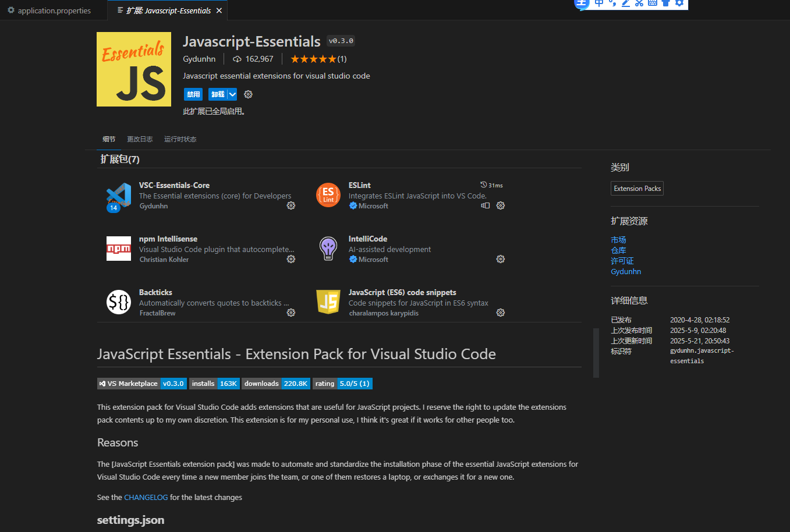Switch to the 运行时状态 tab
The width and height of the screenshot is (790, 532).
180,139
